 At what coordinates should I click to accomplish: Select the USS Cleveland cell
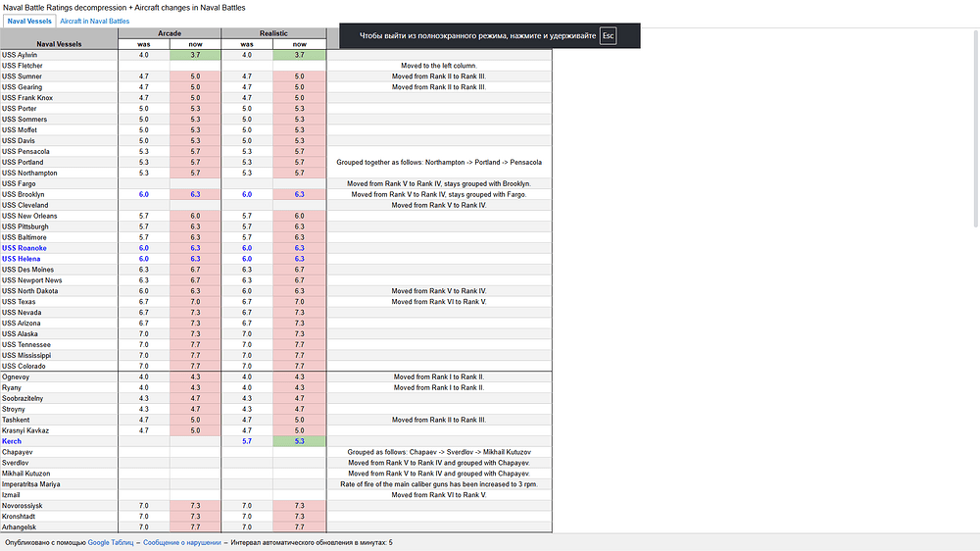[x=59, y=205]
